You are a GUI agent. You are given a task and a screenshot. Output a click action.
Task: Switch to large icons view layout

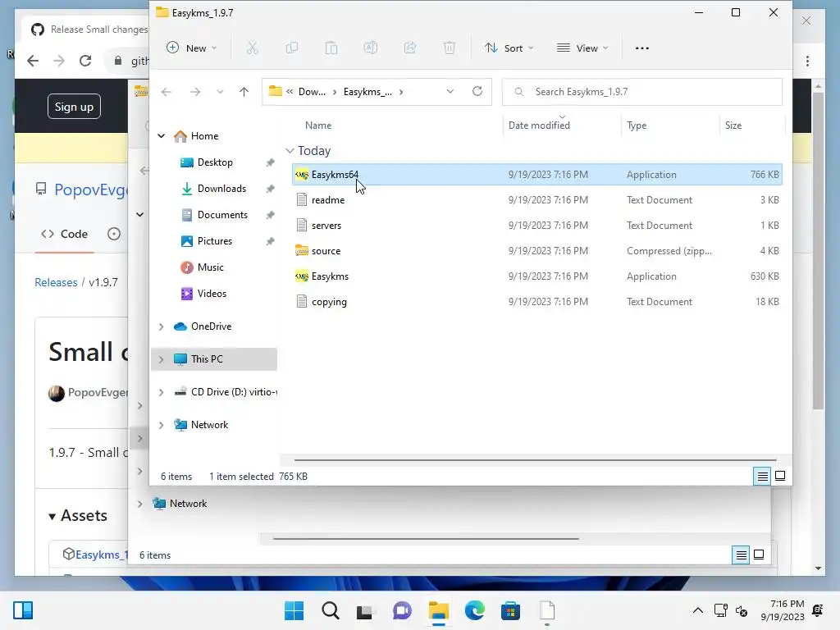point(780,476)
